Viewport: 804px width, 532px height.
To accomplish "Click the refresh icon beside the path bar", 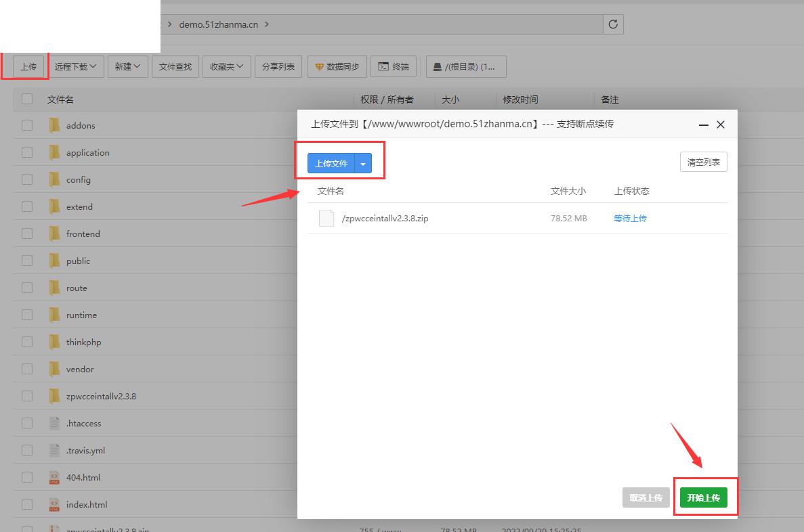I will [x=613, y=24].
